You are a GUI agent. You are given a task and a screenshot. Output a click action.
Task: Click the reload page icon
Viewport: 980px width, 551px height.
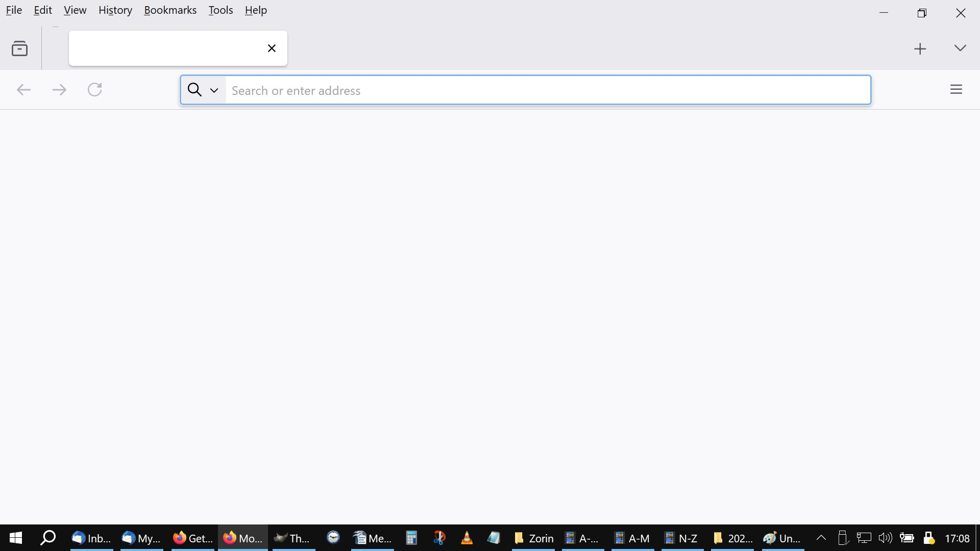[x=95, y=90]
